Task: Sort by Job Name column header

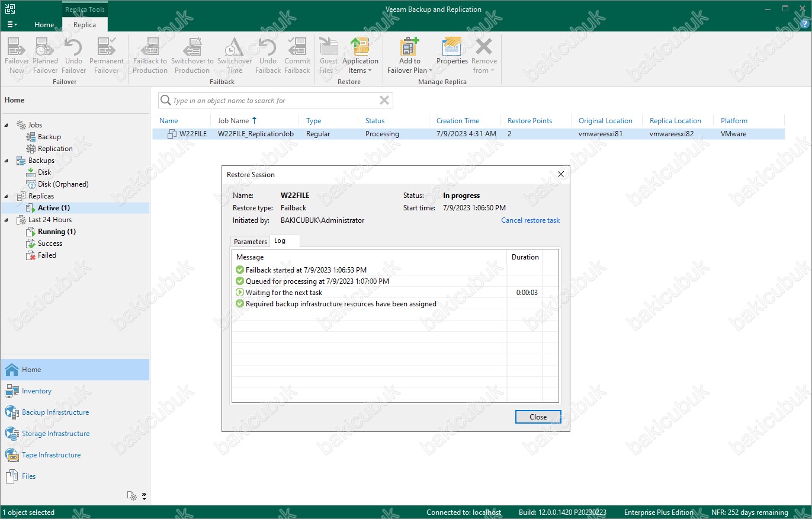Action: tap(233, 121)
